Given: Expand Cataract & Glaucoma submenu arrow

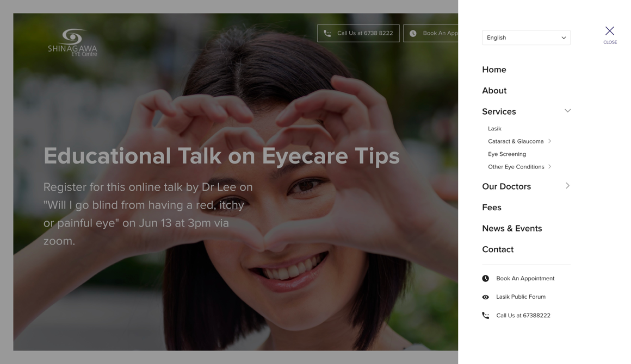Looking at the screenshot, I should tap(550, 141).
